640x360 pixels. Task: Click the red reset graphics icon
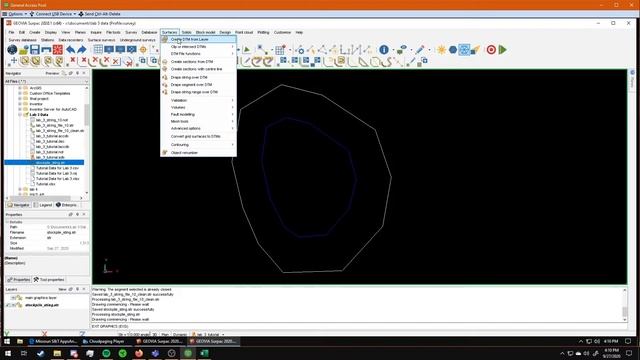click(58, 50)
